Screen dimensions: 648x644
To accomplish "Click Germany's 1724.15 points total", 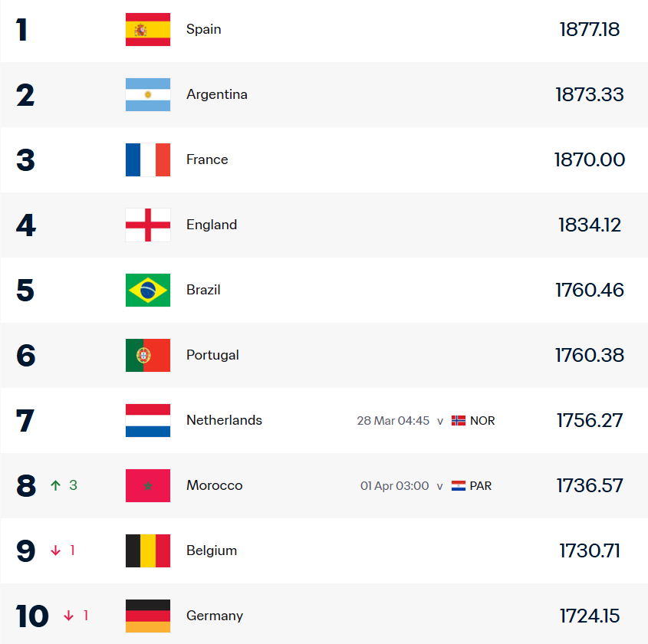I will click(x=589, y=616).
